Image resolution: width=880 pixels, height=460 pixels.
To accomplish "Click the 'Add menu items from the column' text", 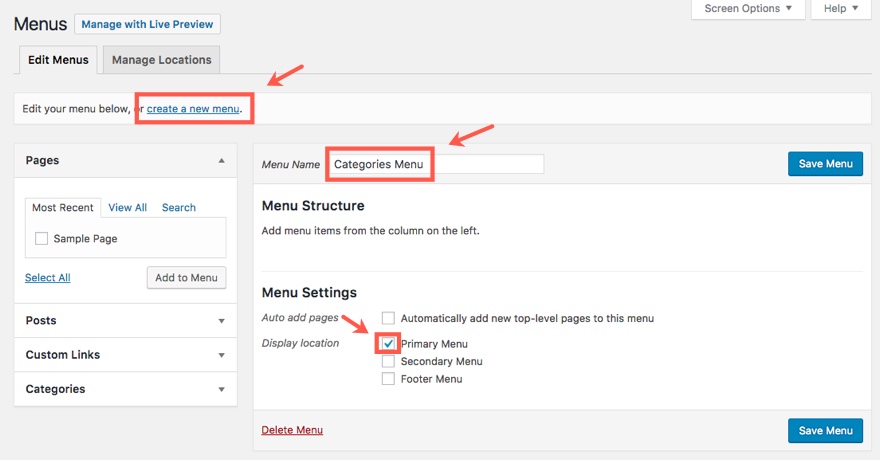I will 370,231.
